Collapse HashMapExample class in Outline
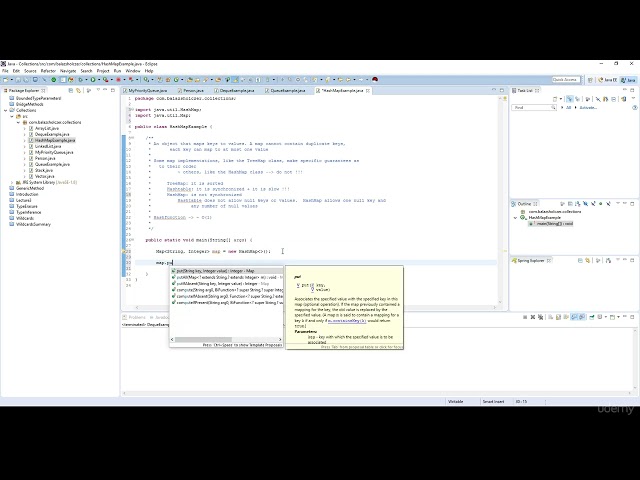Image resolution: width=640 pixels, height=480 pixels. point(515,218)
